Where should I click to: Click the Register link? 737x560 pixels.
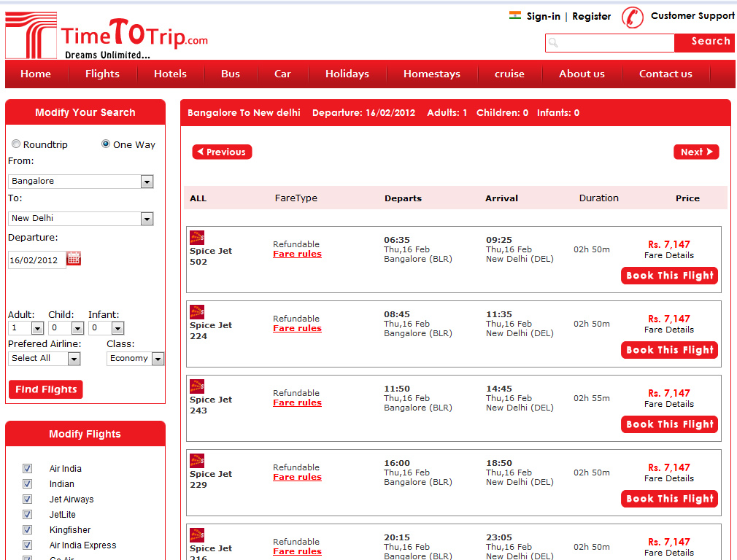[x=591, y=17]
